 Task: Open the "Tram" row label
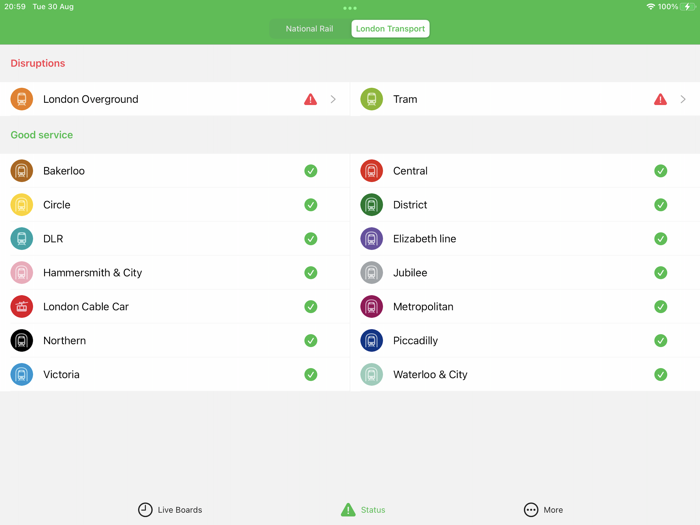[x=405, y=99]
